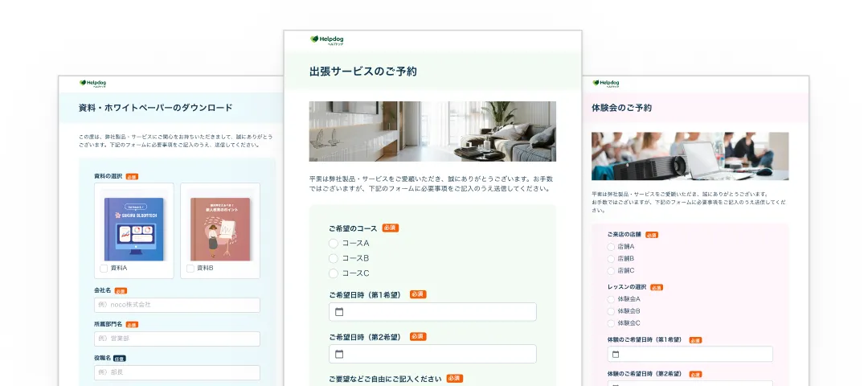Viewport: 868px width, 386px height.
Task: Select 体験会A under レッスンの選択
Action: [611, 299]
